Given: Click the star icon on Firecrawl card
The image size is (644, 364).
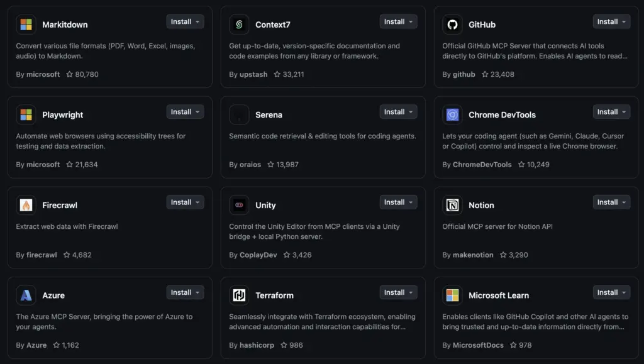Looking at the screenshot, I should tap(66, 255).
